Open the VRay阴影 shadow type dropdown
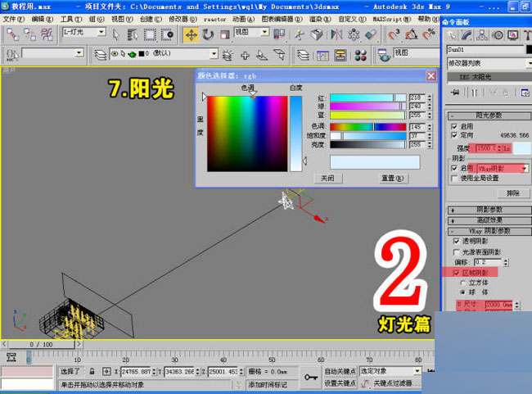 (x=525, y=167)
